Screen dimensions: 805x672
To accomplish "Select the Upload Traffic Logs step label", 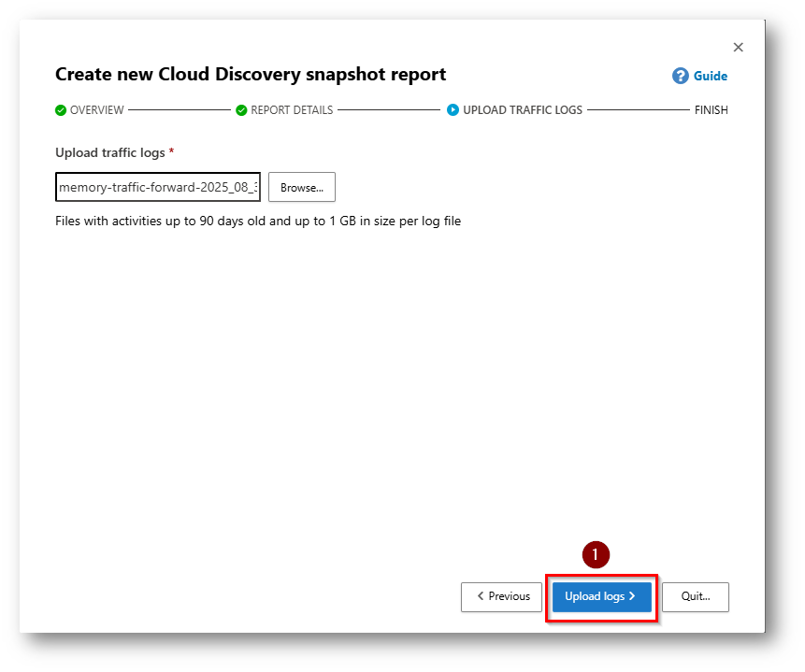I will pos(523,110).
